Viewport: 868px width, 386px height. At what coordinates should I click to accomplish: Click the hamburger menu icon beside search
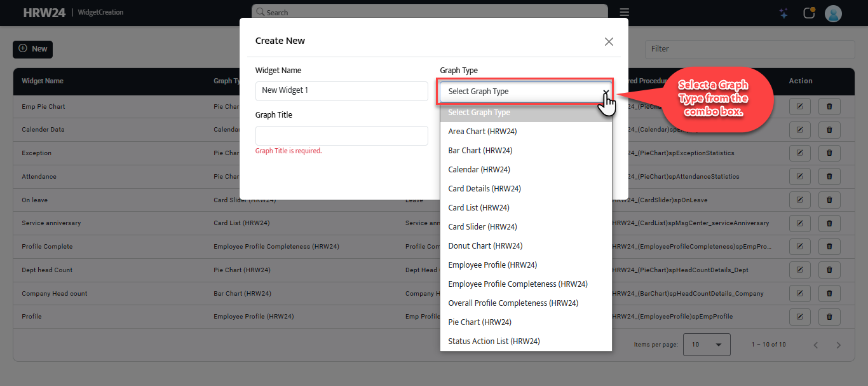pos(625,13)
